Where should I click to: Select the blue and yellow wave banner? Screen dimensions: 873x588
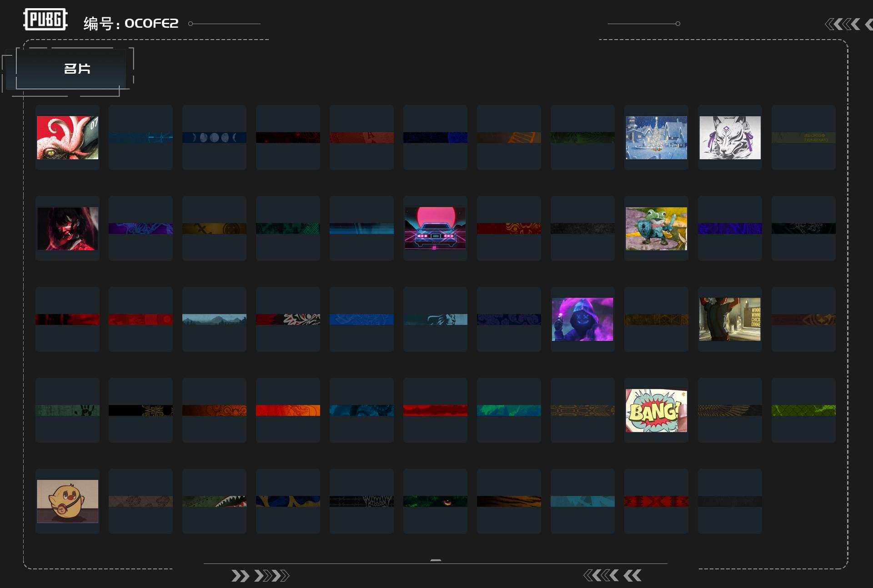point(288,501)
